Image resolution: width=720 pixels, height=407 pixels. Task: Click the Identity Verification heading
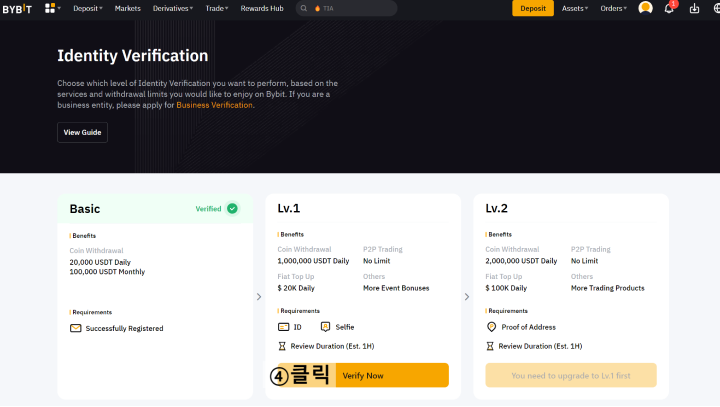(133, 56)
